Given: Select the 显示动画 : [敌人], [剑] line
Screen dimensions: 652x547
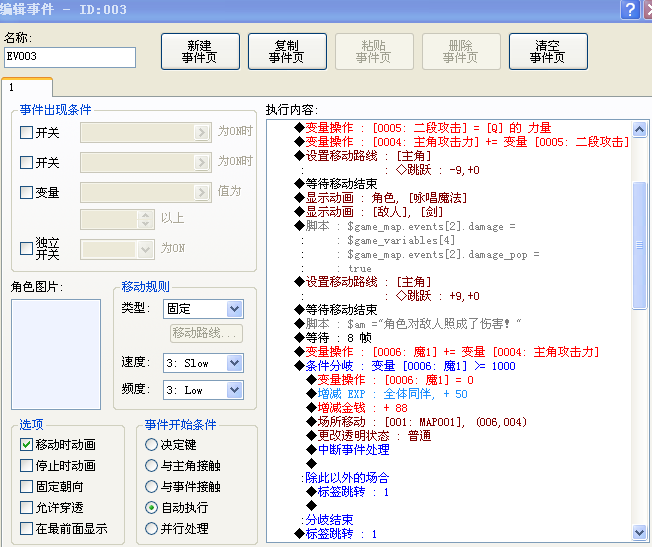Looking at the screenshot, I should pos(368,212).
